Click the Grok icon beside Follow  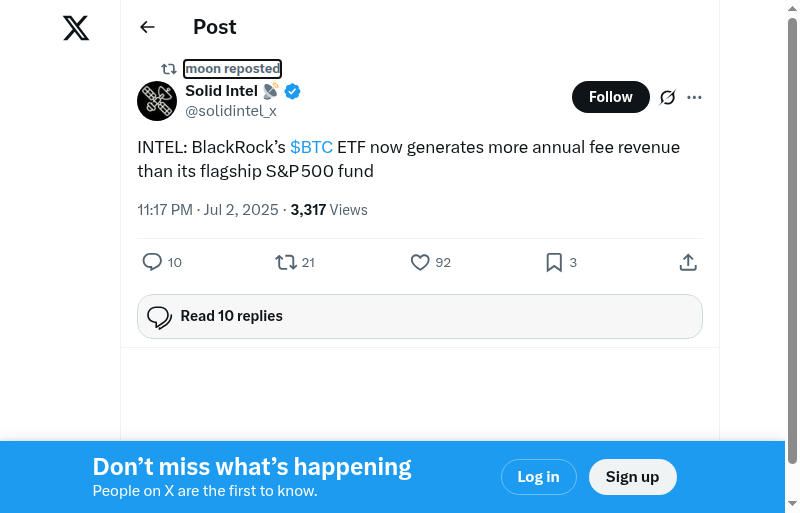coord(668,97)
